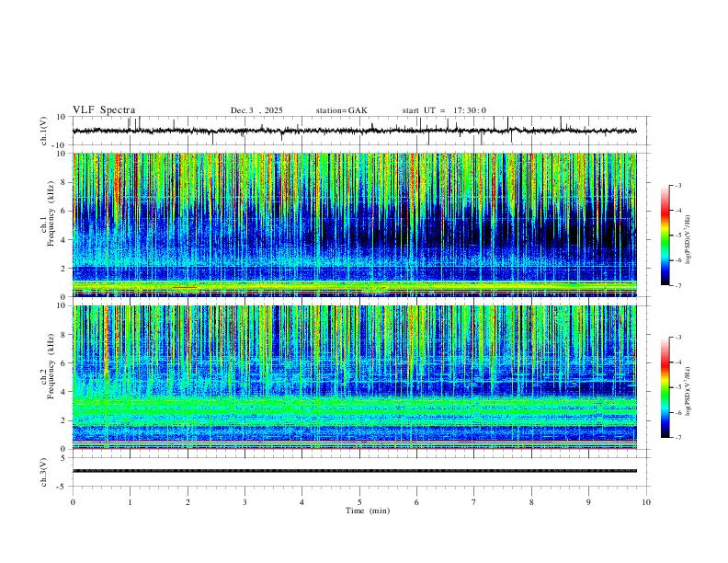This screenshot has height=563, width=728.
Task: Click the "-5" tick on ch.3(V) axis
Action: [x=63, y=487]
